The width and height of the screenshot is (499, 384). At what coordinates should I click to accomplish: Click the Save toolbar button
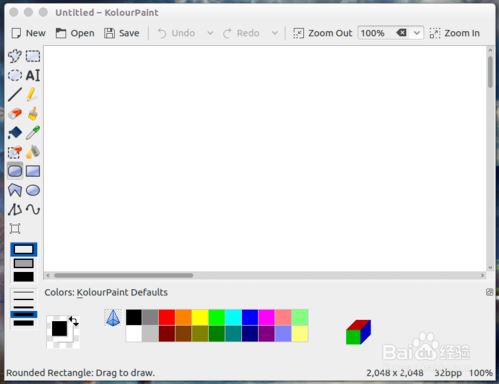pyautogui.click(x=122, y=33)
